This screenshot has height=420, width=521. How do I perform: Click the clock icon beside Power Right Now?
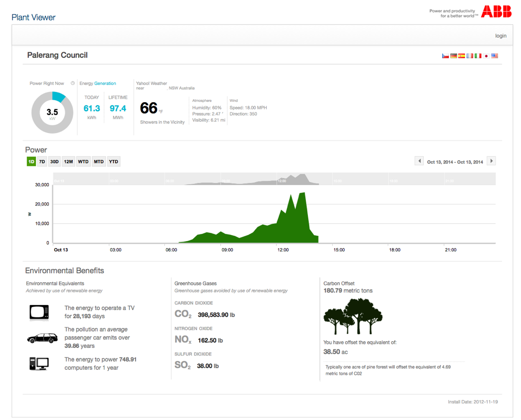[x=73, y=83]
